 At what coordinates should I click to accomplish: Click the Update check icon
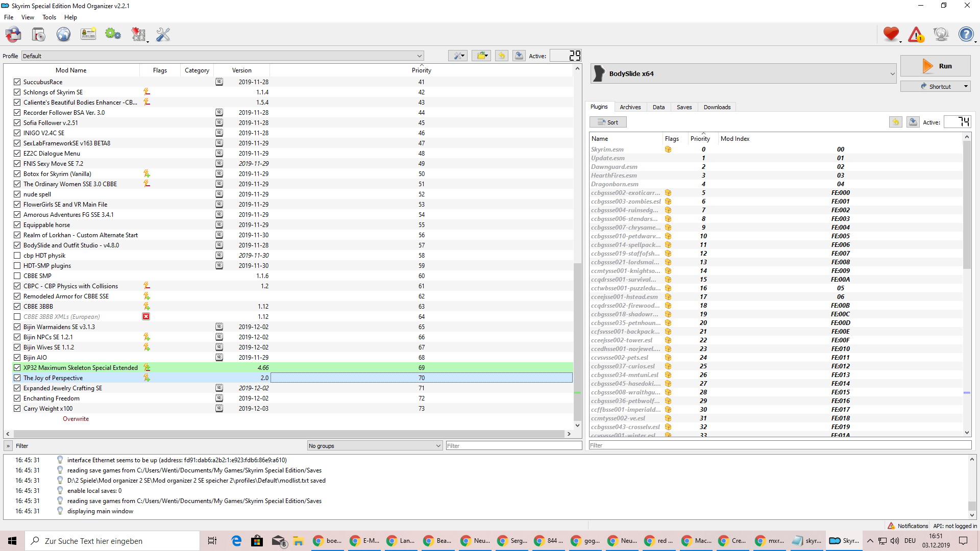click(941, 35)
